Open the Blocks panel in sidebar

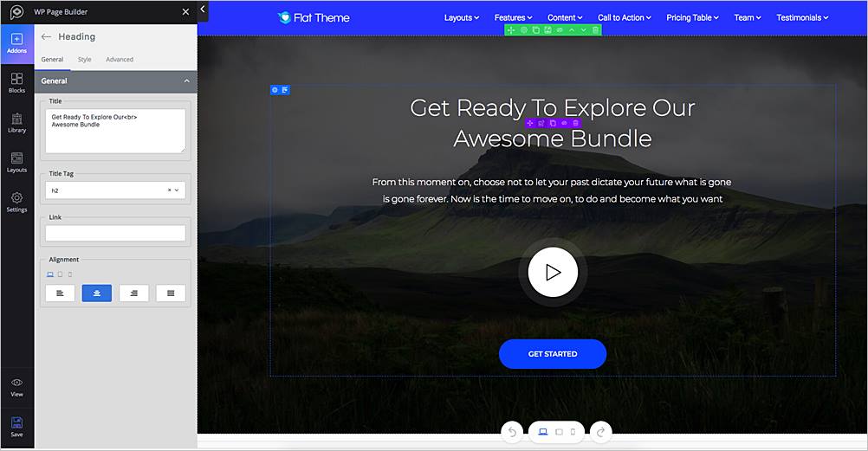click(16, 82)
